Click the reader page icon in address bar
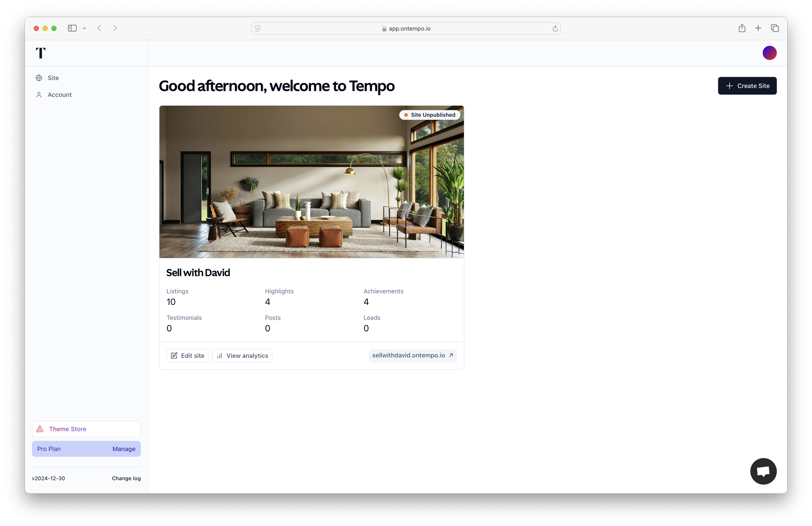The image size is (812, 526). tap(258, 28)
